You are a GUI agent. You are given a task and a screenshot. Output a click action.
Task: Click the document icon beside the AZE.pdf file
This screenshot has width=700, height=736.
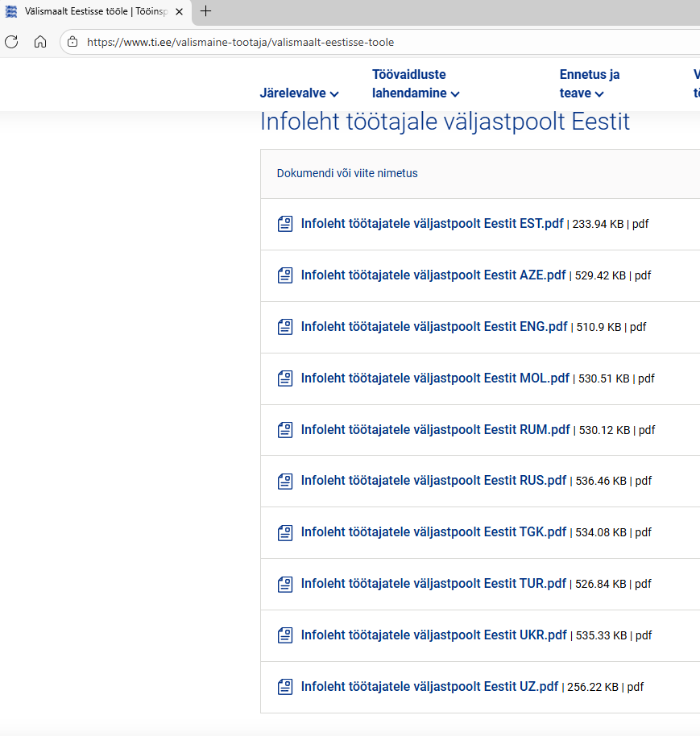point(284,275)
